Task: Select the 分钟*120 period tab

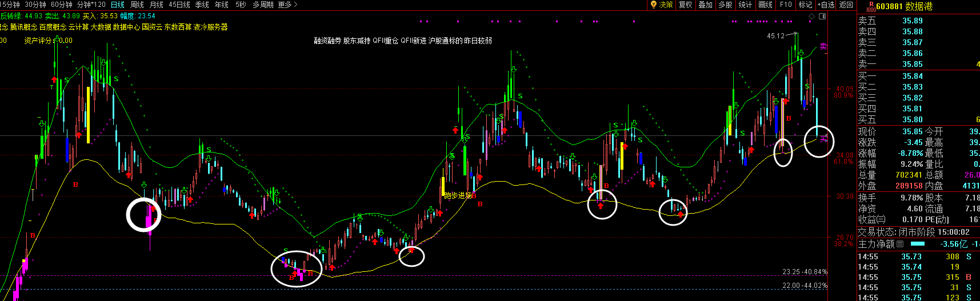Action: (91, 5)
